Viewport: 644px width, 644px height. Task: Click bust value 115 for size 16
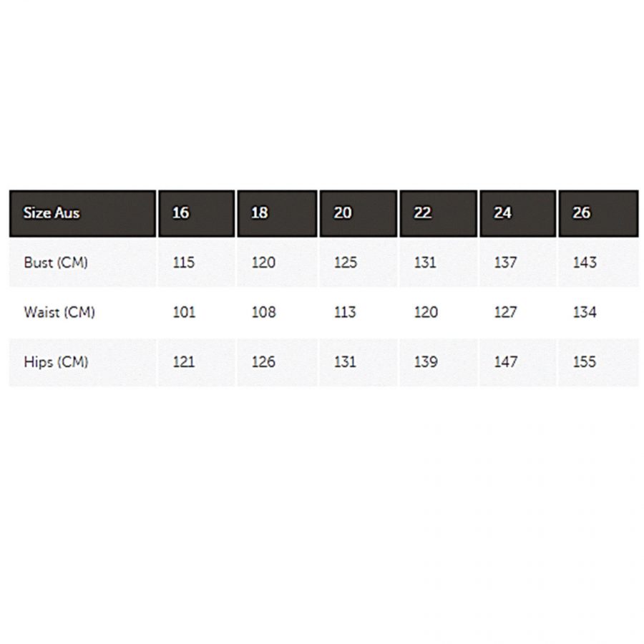184,263
